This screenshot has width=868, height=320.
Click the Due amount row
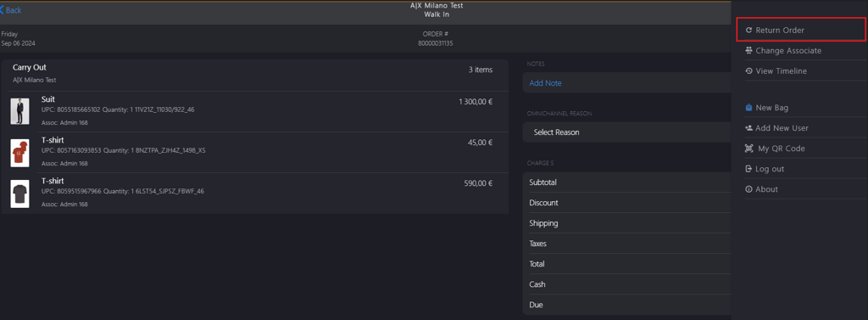[626, 305]
